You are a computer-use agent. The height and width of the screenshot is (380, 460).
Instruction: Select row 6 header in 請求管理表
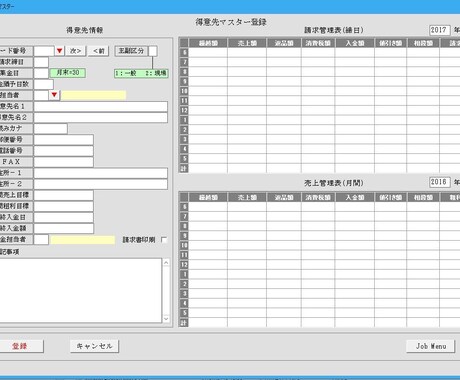[x=184, y=52]
